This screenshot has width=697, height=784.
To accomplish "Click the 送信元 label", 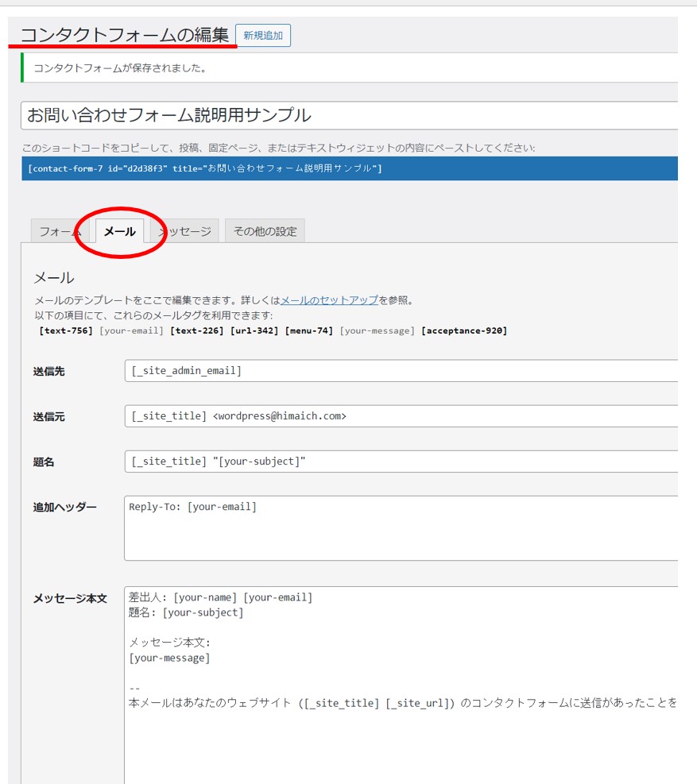I will [49, 417].
